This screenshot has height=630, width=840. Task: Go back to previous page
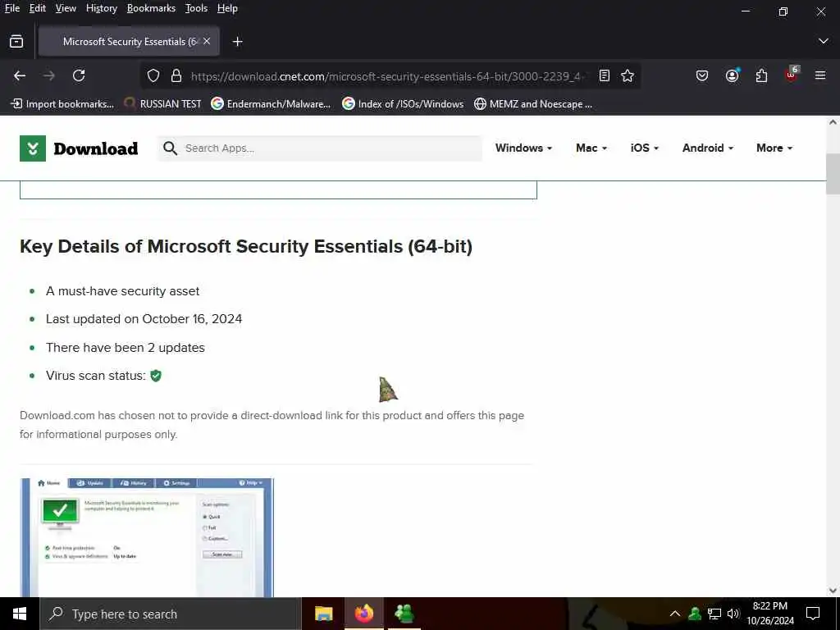[20, 76]
